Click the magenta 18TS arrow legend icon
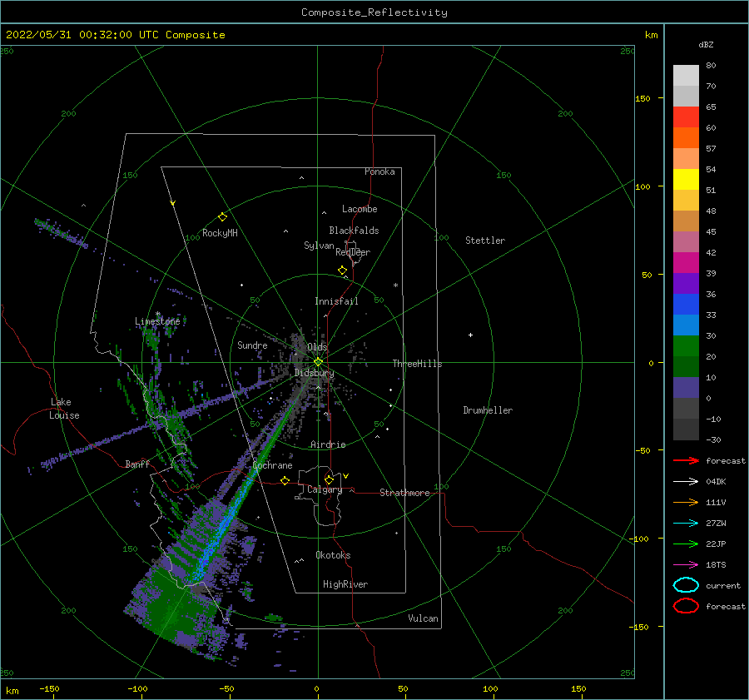 (686, 565)
